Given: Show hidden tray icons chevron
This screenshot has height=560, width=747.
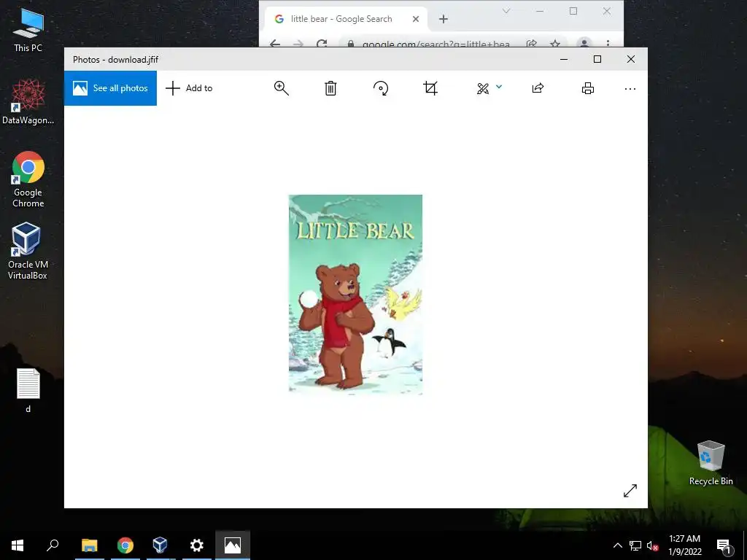Looking at the screenshot, I should [617, 545].
